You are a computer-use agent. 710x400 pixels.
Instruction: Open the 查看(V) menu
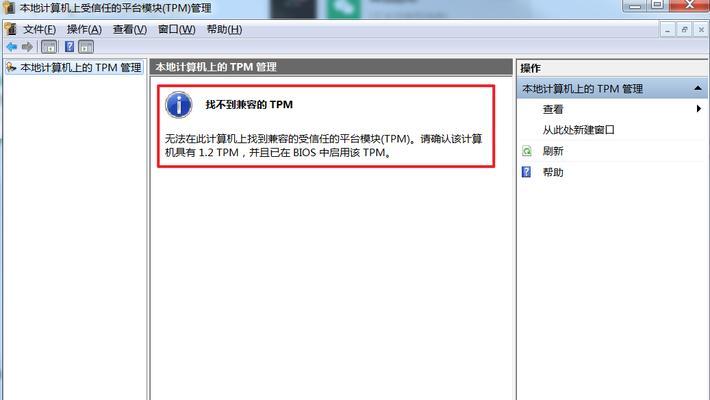click(x=130, y=29)
